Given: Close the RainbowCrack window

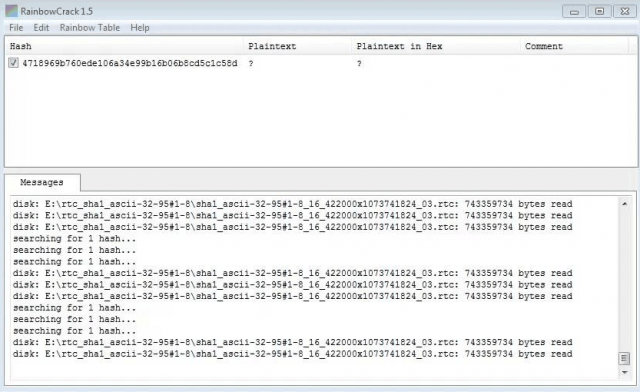Looking at the screenshot, I should 624,11.
